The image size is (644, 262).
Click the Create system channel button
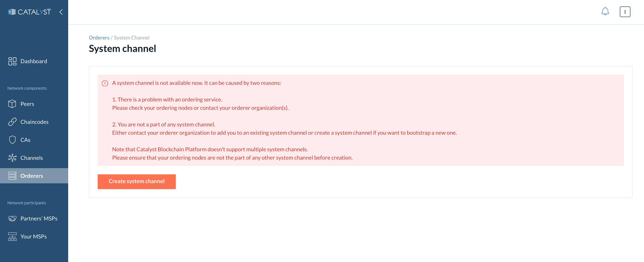(136, 181)
